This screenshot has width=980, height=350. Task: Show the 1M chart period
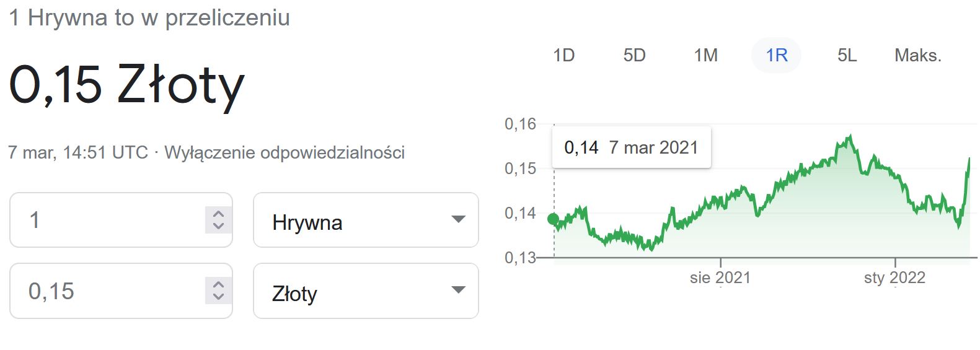point(705,56)
